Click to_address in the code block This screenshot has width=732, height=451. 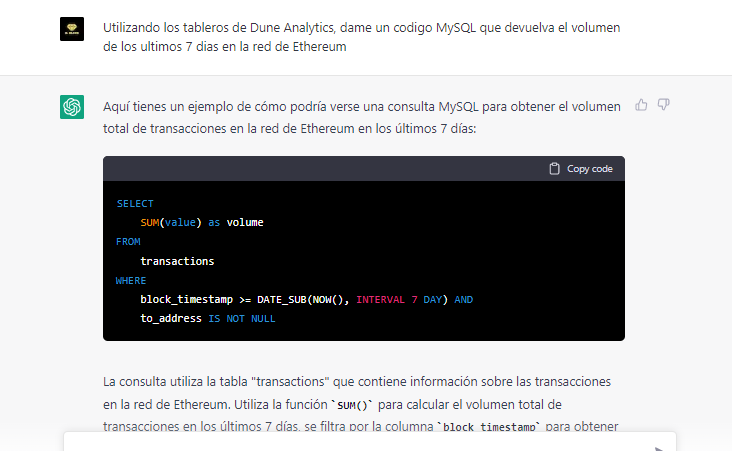pos(171,319)
